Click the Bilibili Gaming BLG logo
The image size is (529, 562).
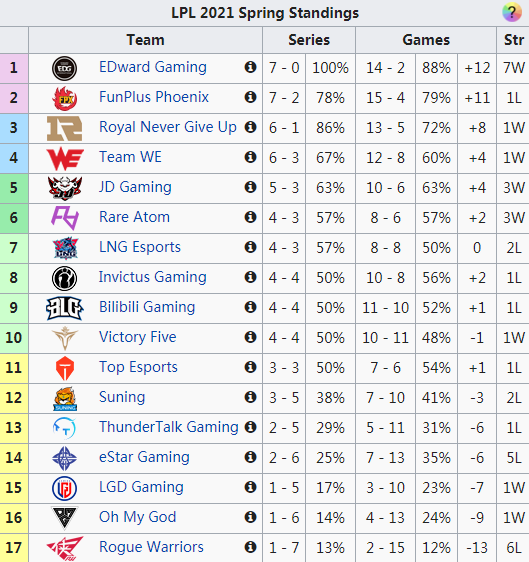(x=65, y=308)
